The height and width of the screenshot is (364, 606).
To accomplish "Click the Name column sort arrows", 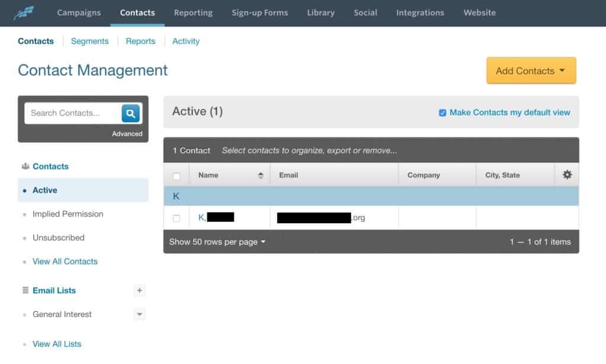I will tap(260, 175).
